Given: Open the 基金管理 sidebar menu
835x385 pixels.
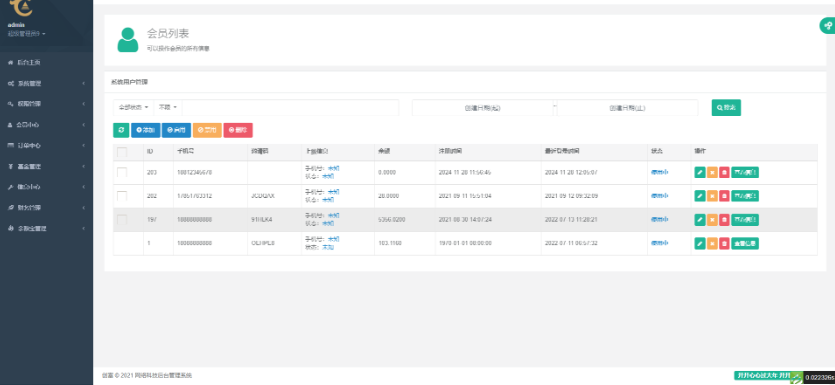Looking at the screenshot, I should [x=46, y=167].
